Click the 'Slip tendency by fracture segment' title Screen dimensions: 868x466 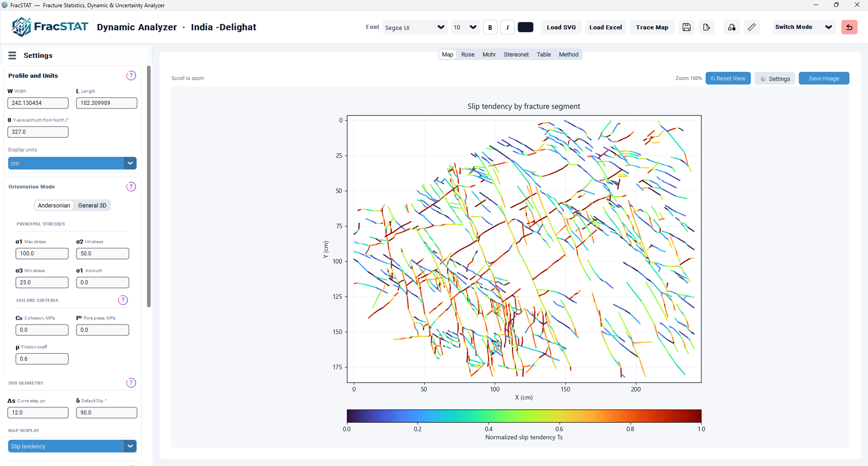524,106
